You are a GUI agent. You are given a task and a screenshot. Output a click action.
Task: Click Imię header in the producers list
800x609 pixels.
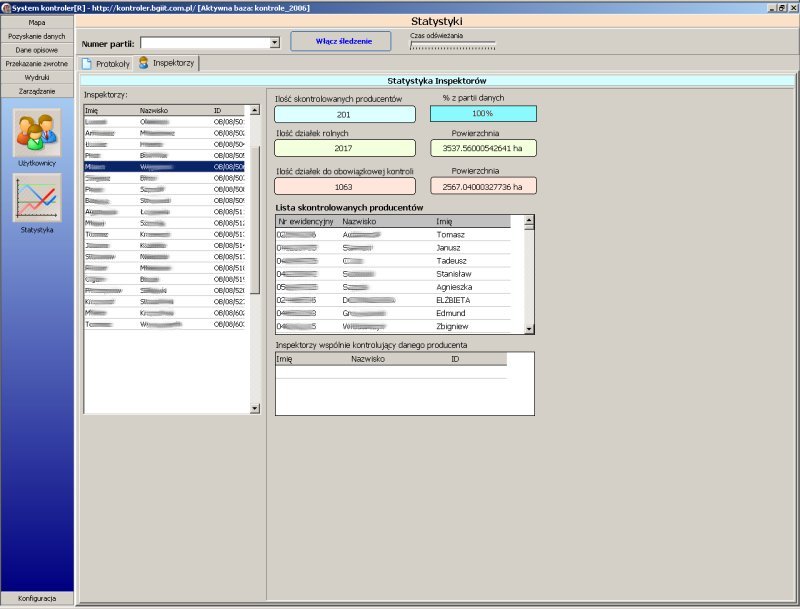472,221
